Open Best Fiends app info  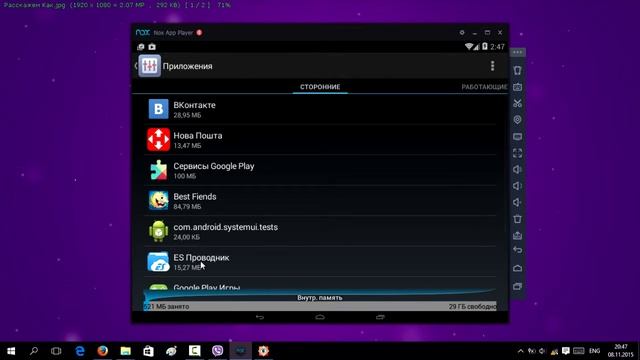point(320,200)
